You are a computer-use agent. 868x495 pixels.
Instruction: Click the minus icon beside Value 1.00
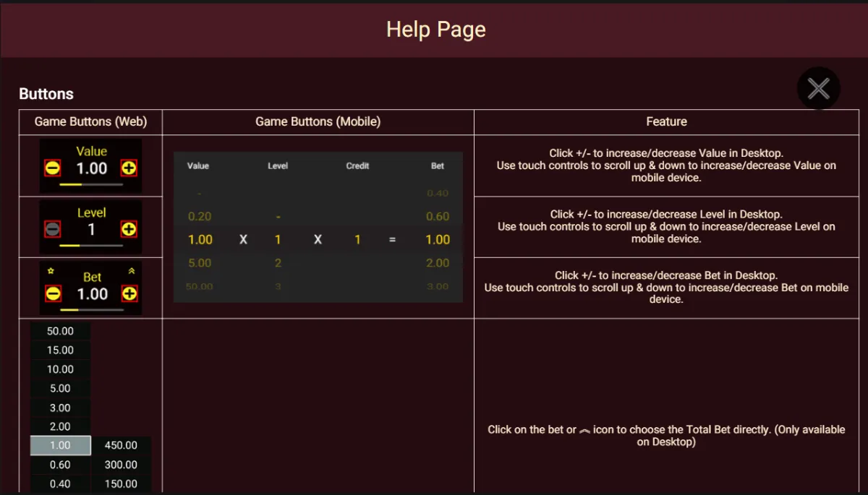[x=53, y=168]
